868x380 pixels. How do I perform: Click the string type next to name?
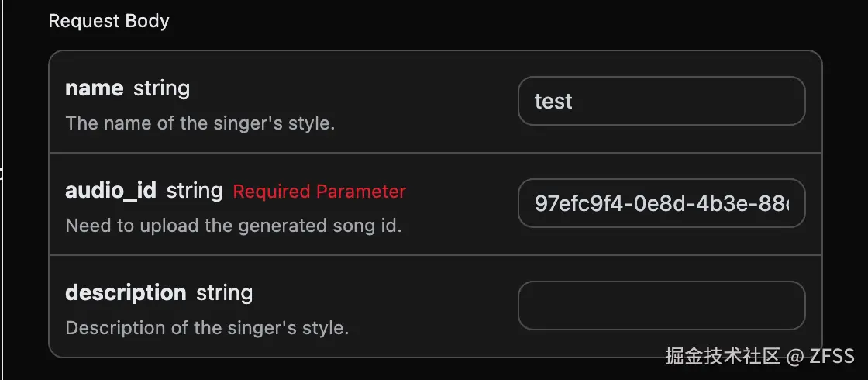161,88
